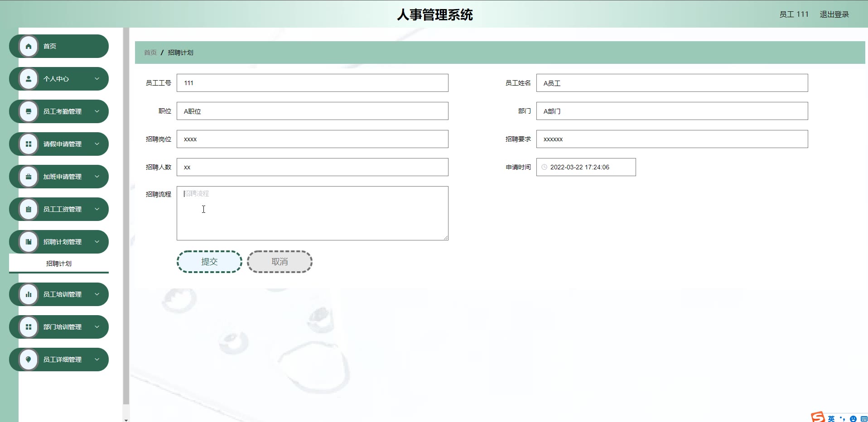Expand the 个人中心 chevron

(x=97, y=79)
